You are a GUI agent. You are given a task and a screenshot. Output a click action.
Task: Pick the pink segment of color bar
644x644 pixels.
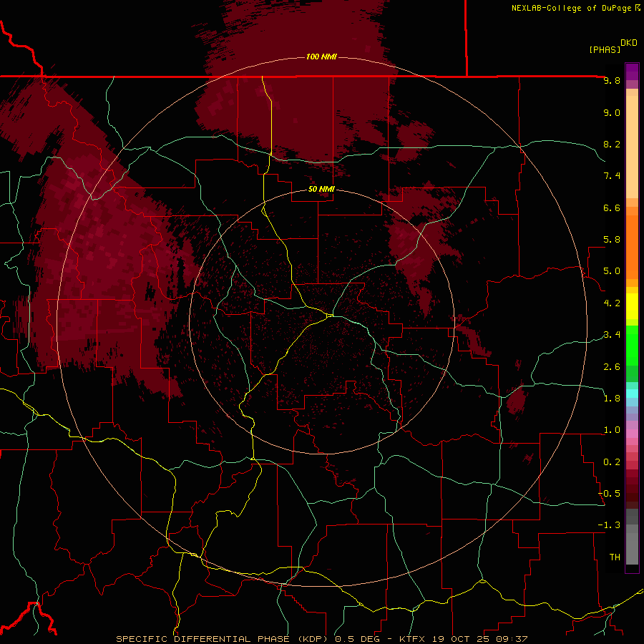click(x=632, y=434)
